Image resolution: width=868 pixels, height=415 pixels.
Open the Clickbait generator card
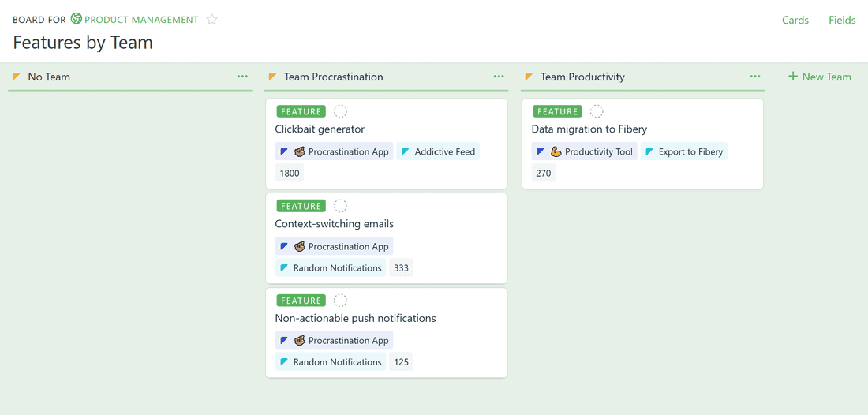coord(320,129)
